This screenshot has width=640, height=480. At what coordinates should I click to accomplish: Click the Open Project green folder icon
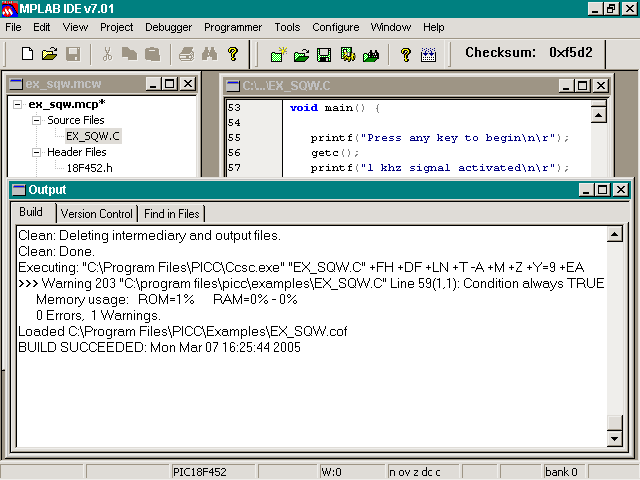(x=301, y=55)
